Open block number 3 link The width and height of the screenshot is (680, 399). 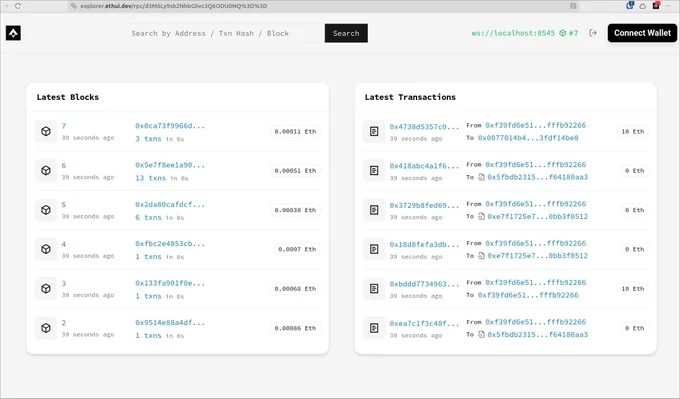pos(64,283)
